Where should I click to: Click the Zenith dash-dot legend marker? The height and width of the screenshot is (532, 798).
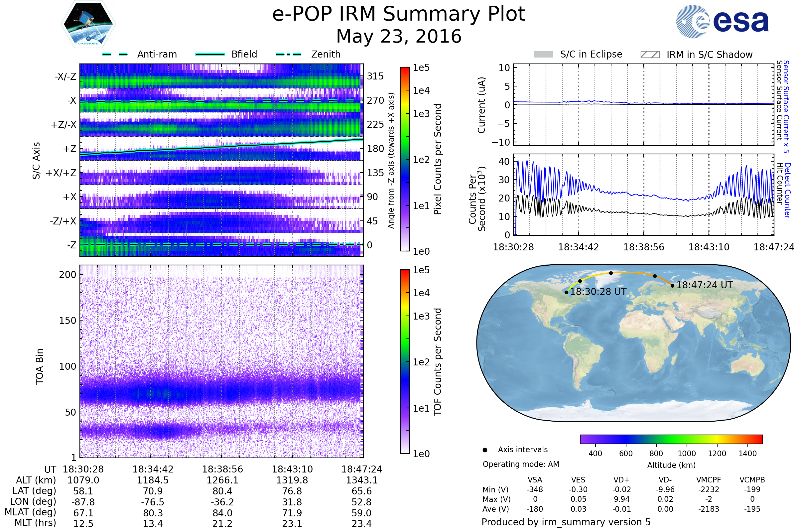click(288, 54)
